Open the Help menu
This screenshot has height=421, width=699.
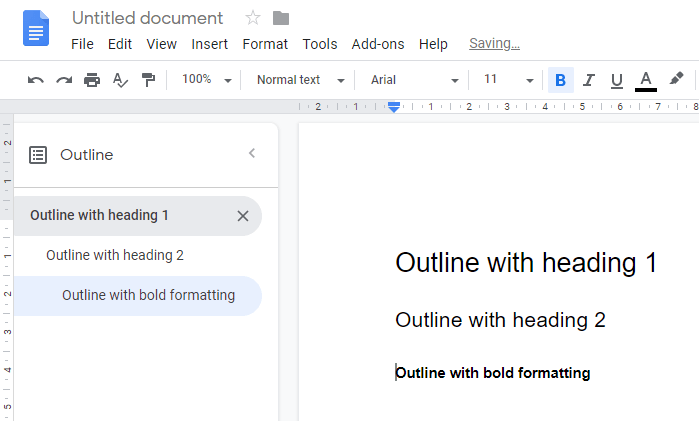pos(433,44)
